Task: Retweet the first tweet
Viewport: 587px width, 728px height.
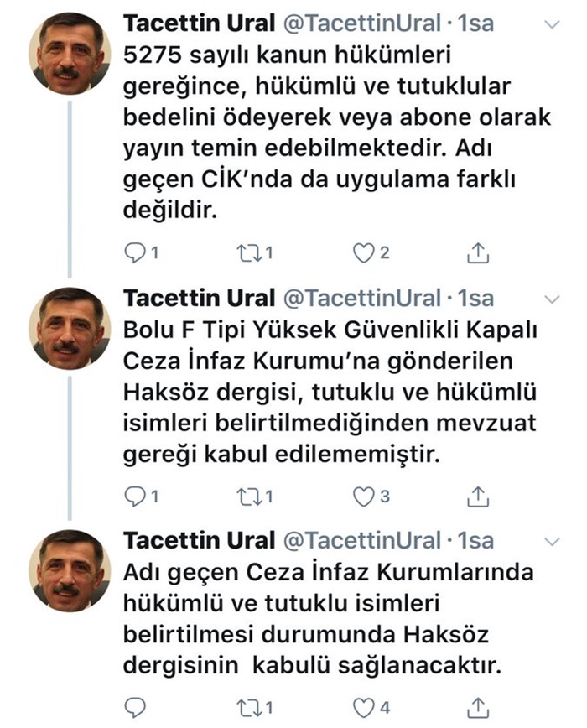Action: [x=248, y=248]
